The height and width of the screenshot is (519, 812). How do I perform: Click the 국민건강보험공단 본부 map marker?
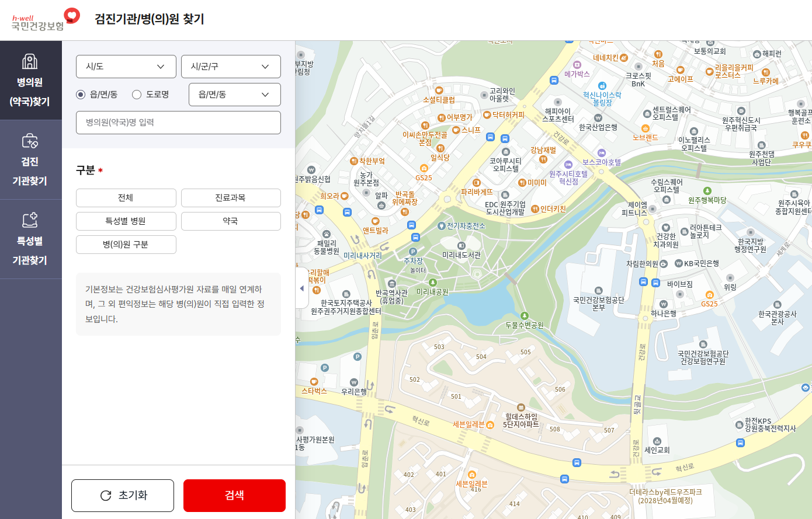point(598,291)
